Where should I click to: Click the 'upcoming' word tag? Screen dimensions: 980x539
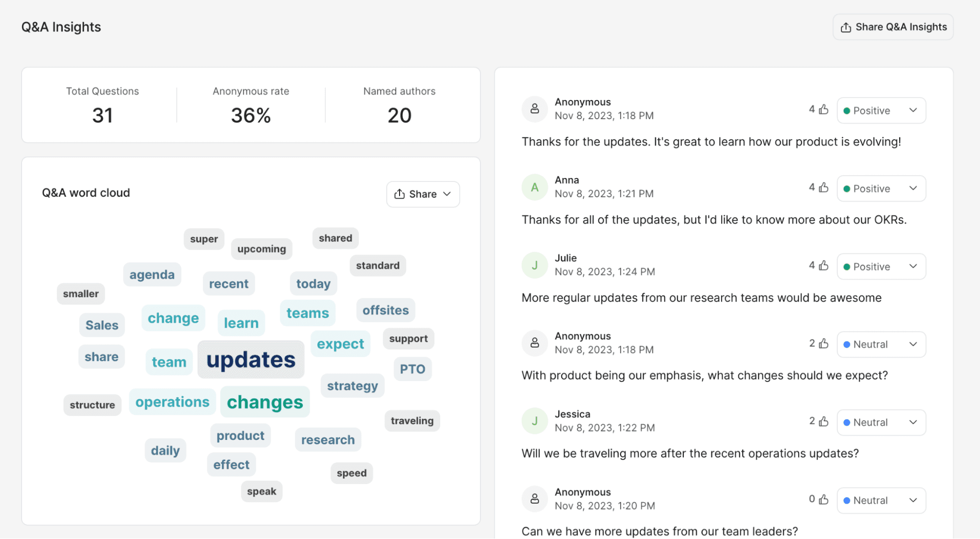point(261,249)
